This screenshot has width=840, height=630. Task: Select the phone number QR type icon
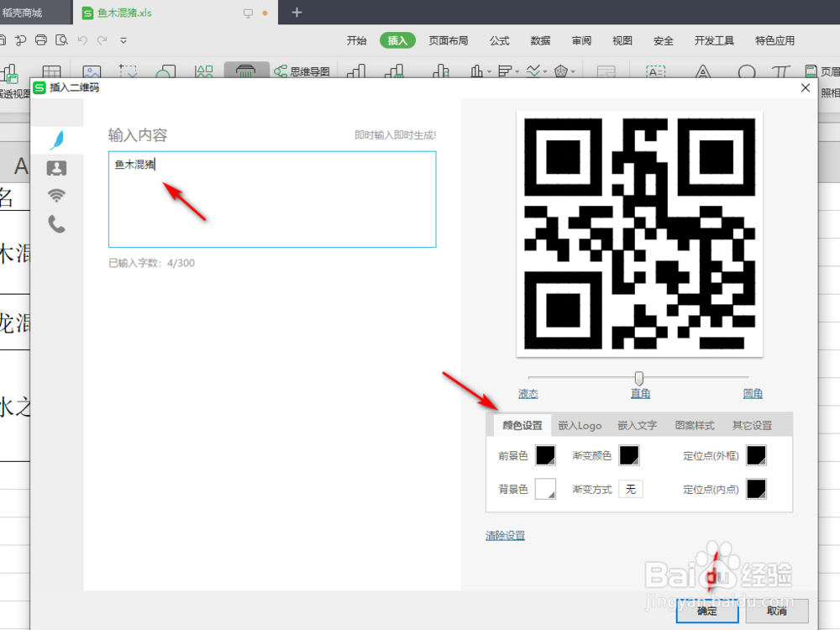(57, 224)
